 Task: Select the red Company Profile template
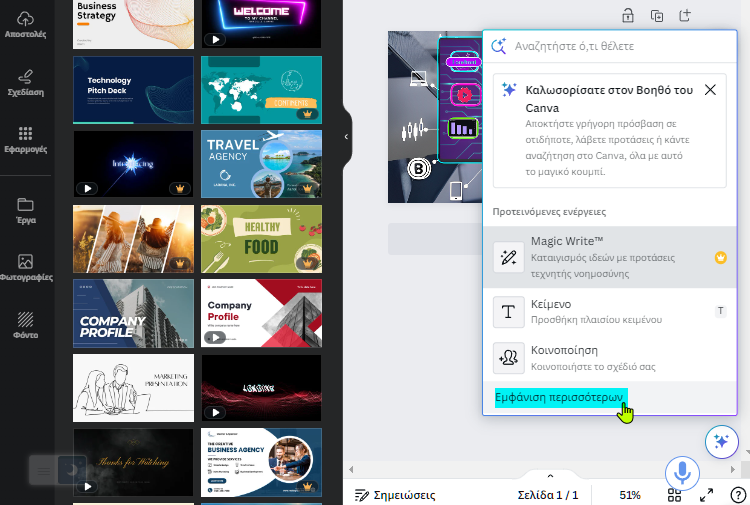coord(261,314)
